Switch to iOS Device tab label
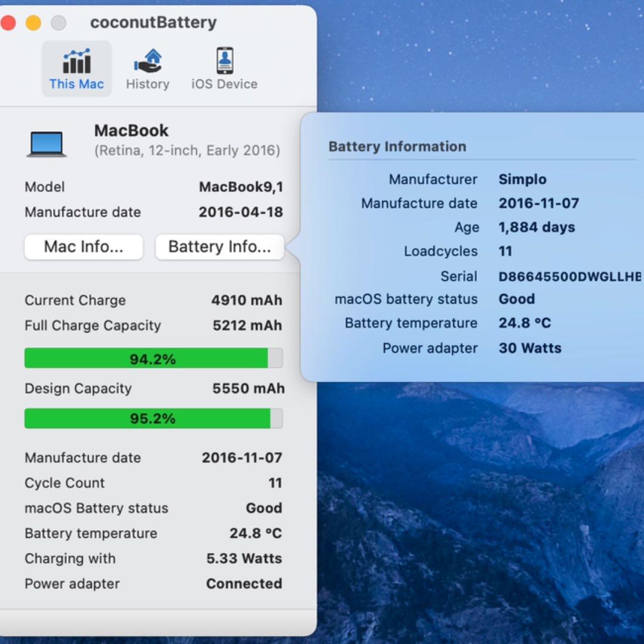Screen dimensions: 644x644 pos(224,84)
